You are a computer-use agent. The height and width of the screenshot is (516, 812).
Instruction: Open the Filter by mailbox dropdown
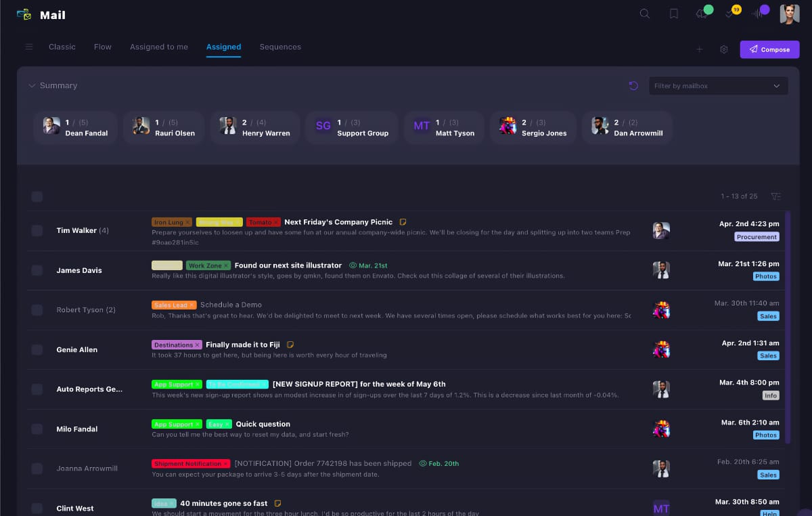tap(718, 86)
